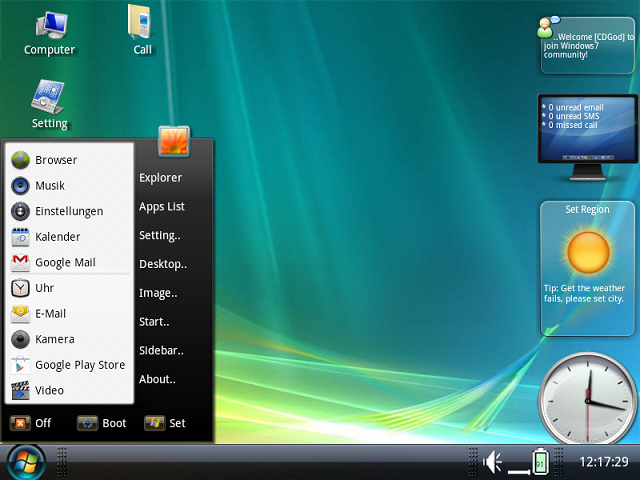Click the Windows start orb
The width and height of the screenshot is (640, 480).
click(26, 463)
